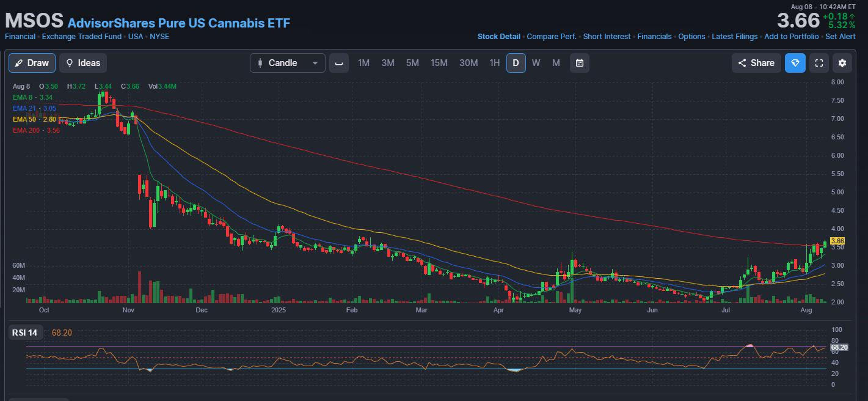Click the pencil icon in the Draw button

(x=19, y=63)
